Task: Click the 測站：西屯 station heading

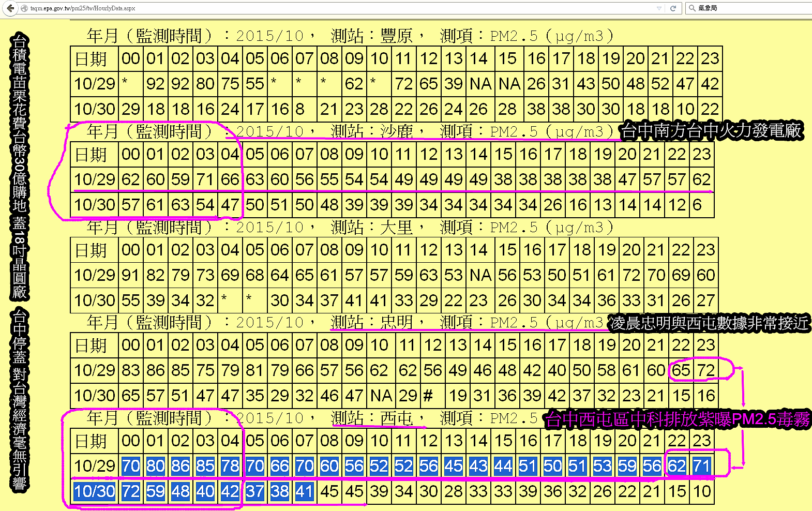Action: [372, 418]
